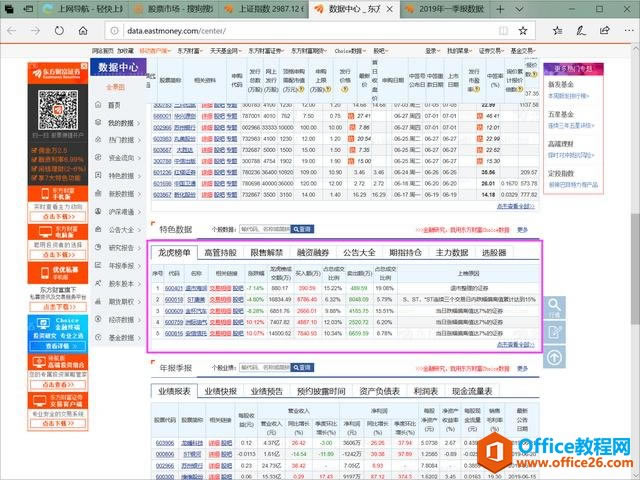Expand 我的数据 sidebar section

120,123
